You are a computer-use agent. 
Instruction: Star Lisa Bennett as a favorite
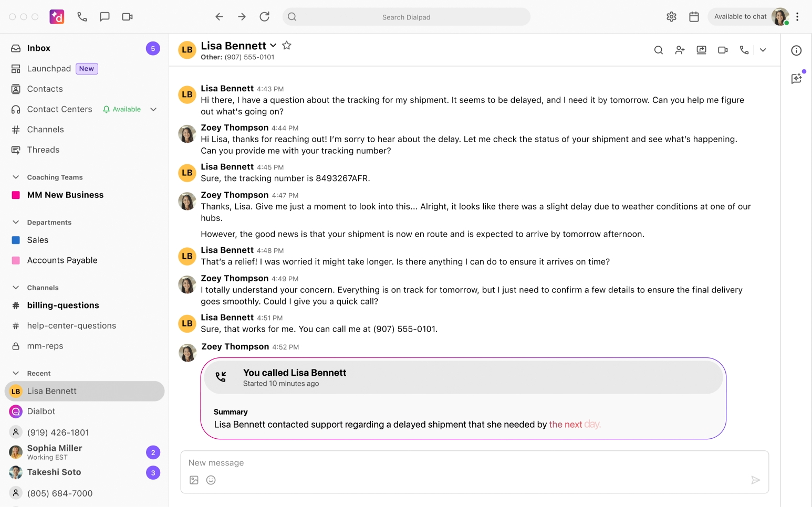[x=287, y=45]
